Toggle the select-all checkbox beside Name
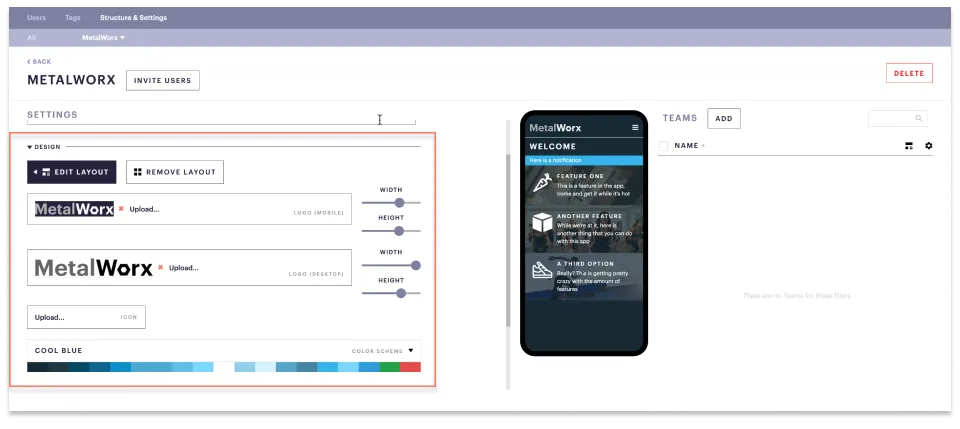Image resolution: width=960 pixels, height=429 pixels. coord(664,146)
